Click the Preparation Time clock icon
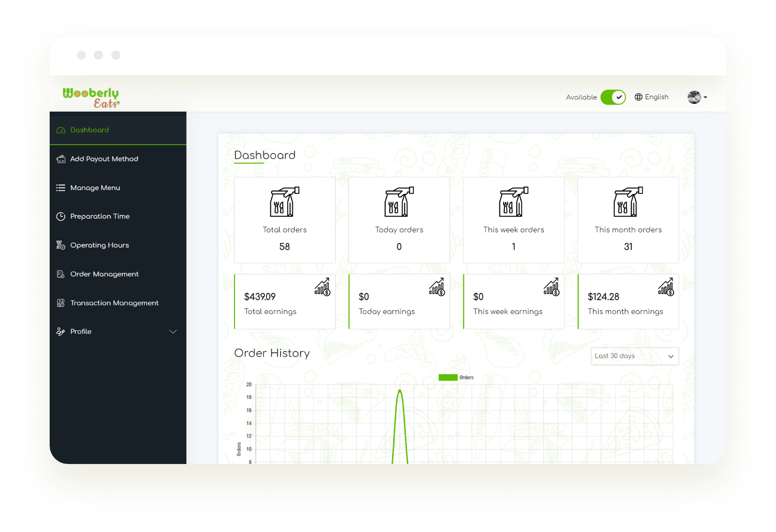Image resolution: width=776 pixels, height=532 pixels. coord(61,216)
